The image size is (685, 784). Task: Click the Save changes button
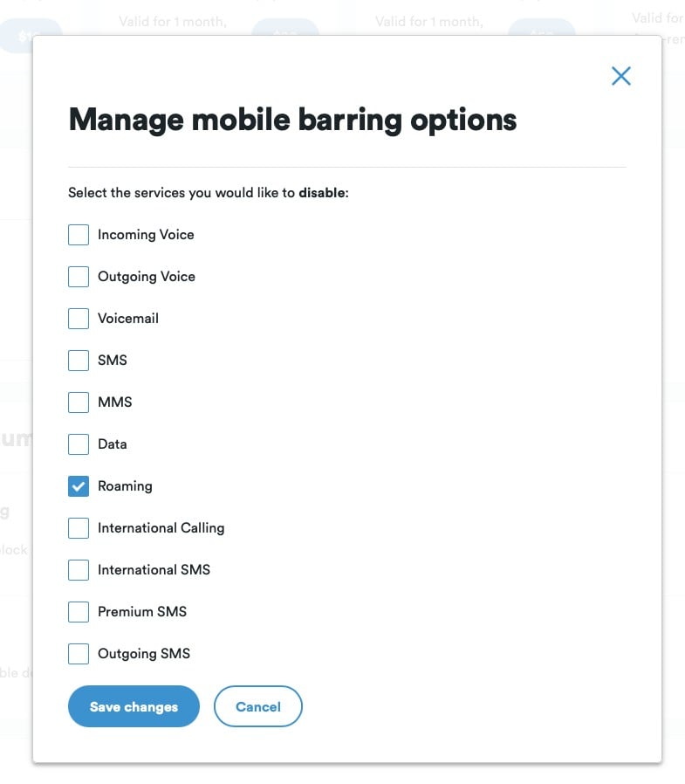[x=134, y=706]
